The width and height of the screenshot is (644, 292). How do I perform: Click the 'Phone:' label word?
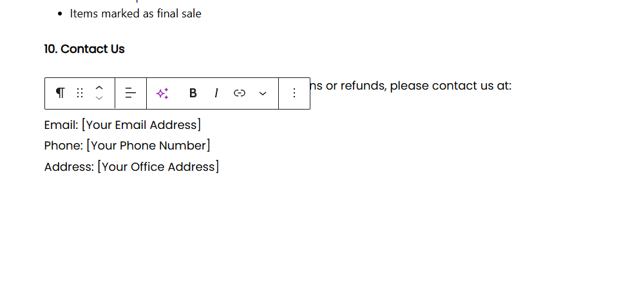tap(63, 146)
